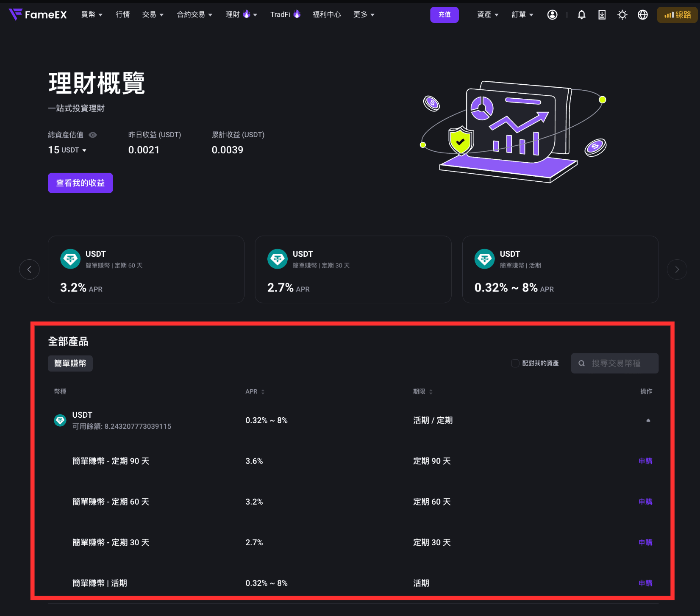Click the 充值 deposit button
This screenshot has height=616, width=700.
pyautogui.click(x=444, y=15)
